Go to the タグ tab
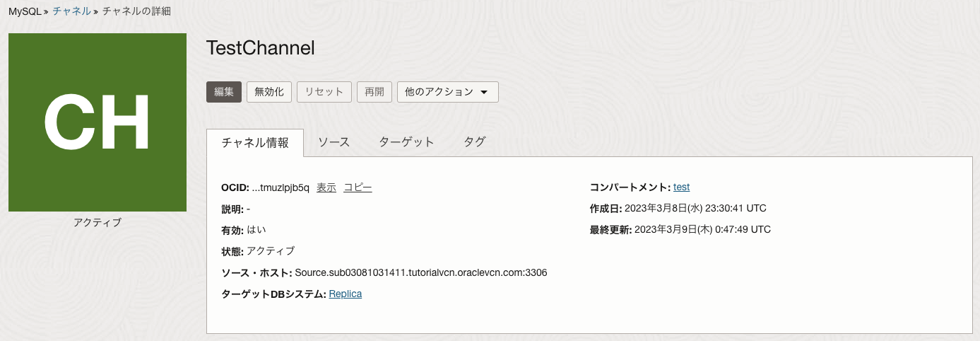The image size is (980, 341). [x=474, y=142]
